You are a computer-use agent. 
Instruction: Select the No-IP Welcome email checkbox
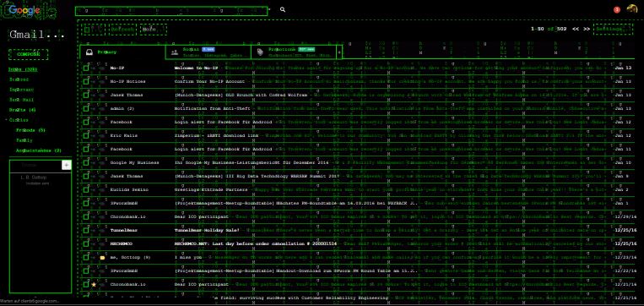pyautogui.click(x=86, y=68)
